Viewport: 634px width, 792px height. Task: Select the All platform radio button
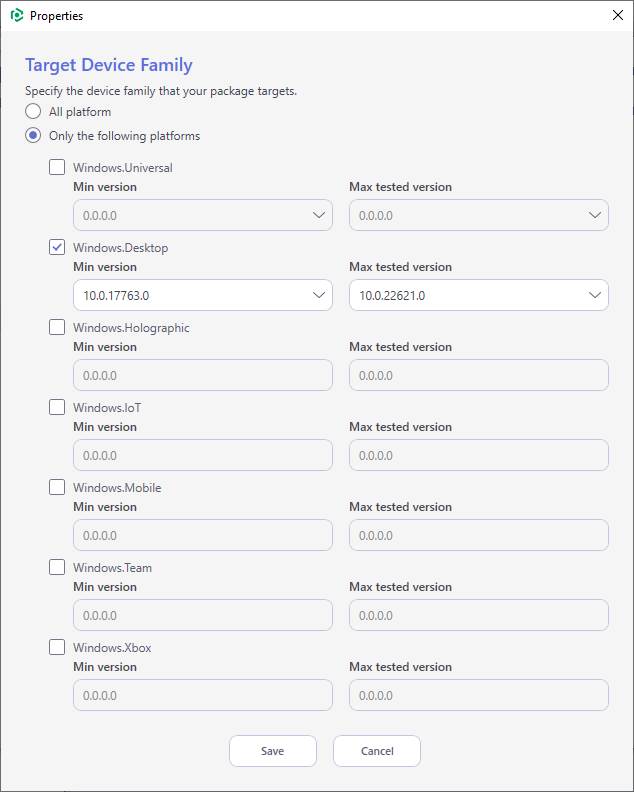[33, 112]
